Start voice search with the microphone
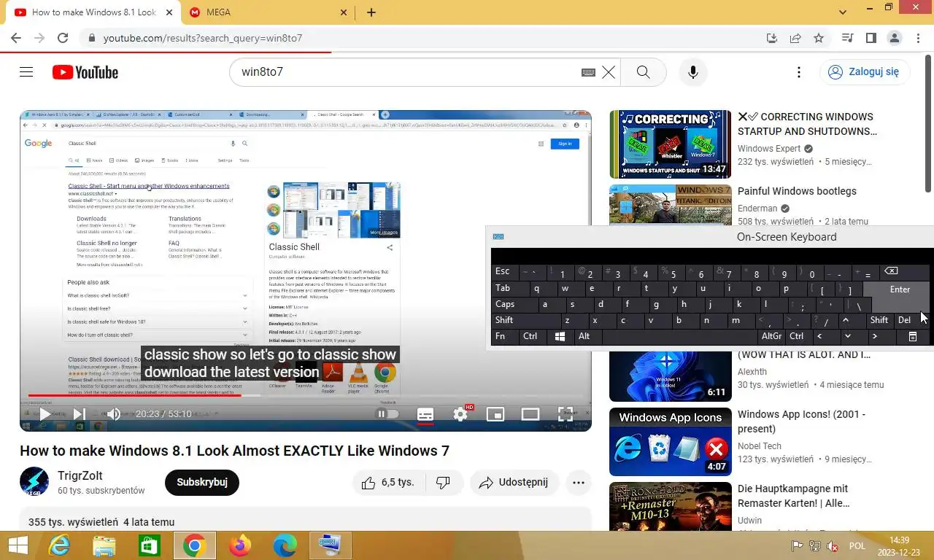The image size is (934, 560). (x=693, y=72)
